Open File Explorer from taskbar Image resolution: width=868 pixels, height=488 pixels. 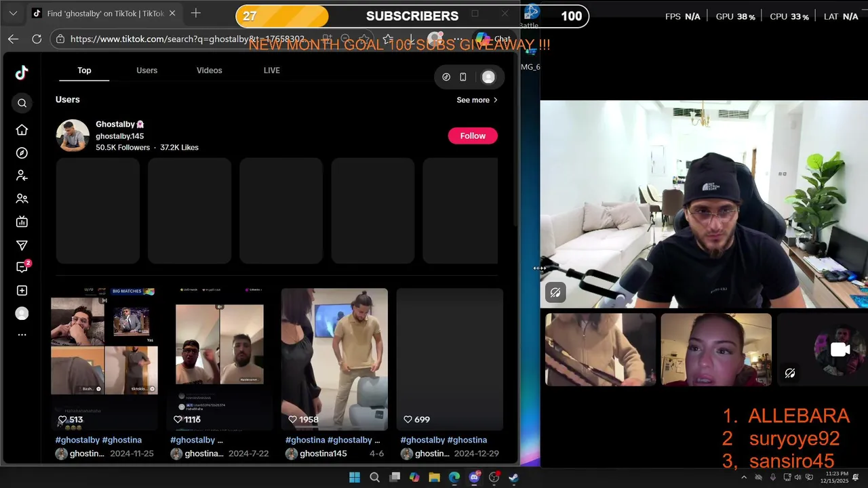pyautogui.click(x=435, y=477)
